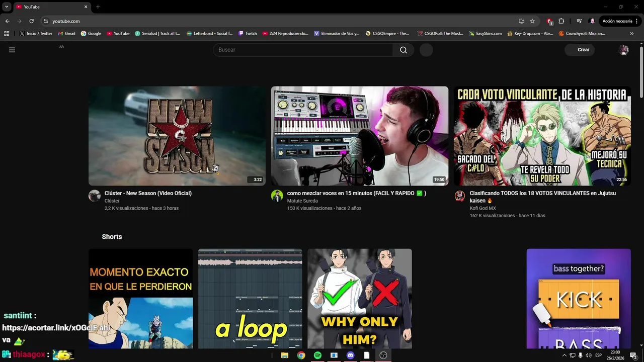
Task: Go back with the browser back arrow
Action: click(7, 21)
